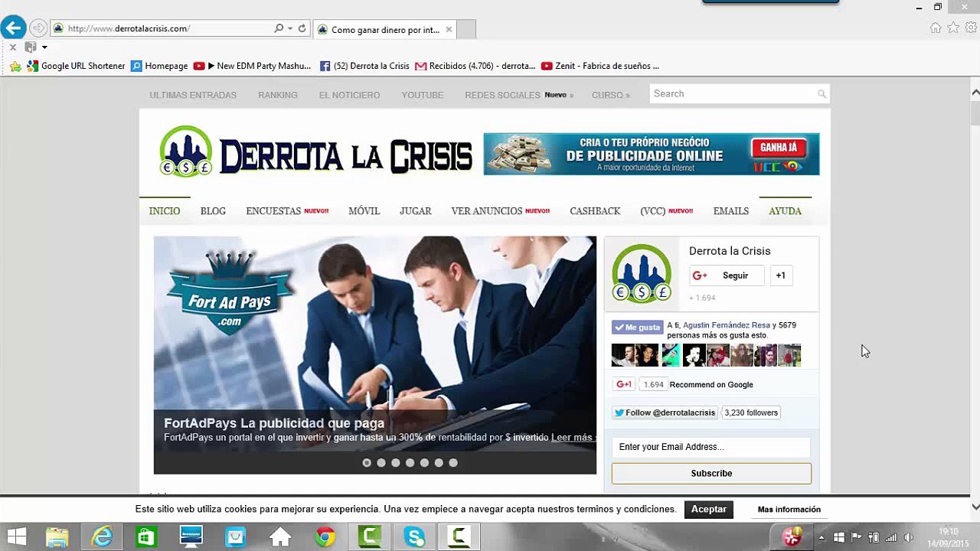The height and width of the screenshot is (551, 980).
Task: Select the fourth slider dot
Action: pyautogui.click(x=410, y=462)
